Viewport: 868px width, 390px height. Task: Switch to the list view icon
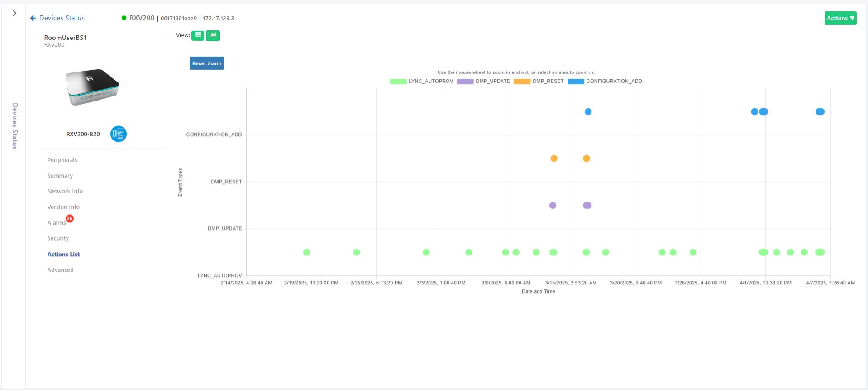198,35
